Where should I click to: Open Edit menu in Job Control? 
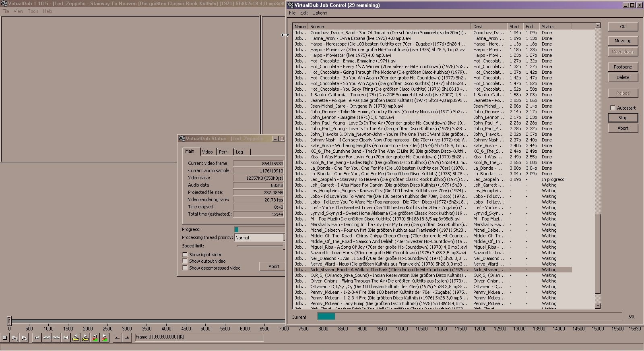click(304, 13)
